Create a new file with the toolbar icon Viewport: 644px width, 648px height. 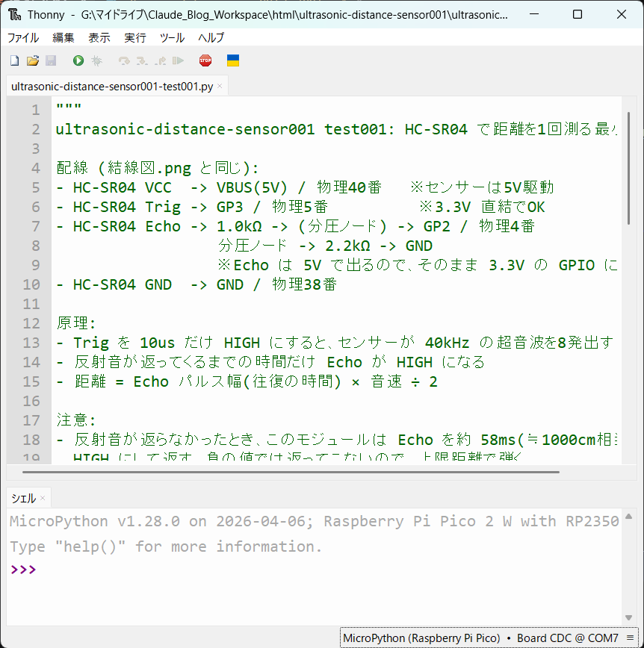pos(15,60)
